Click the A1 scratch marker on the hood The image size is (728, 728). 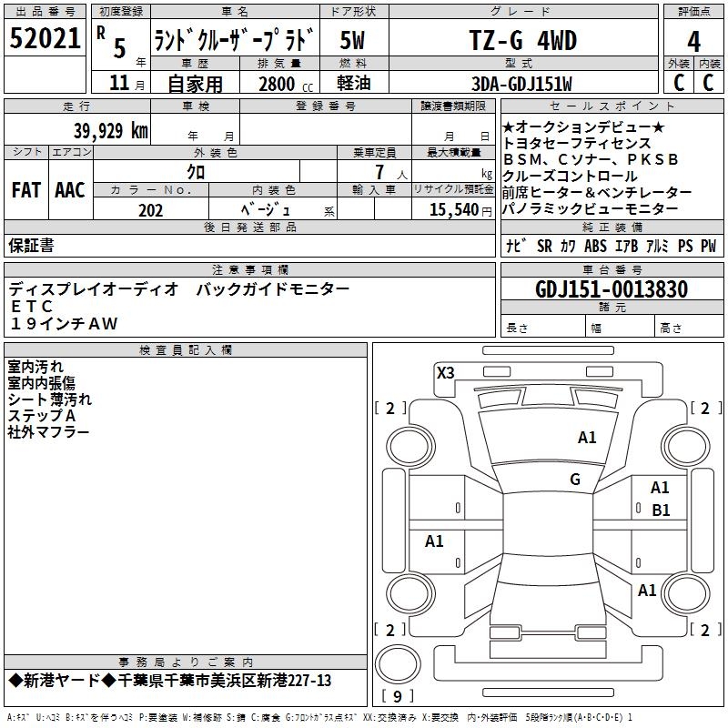click(x=587, y=438)
